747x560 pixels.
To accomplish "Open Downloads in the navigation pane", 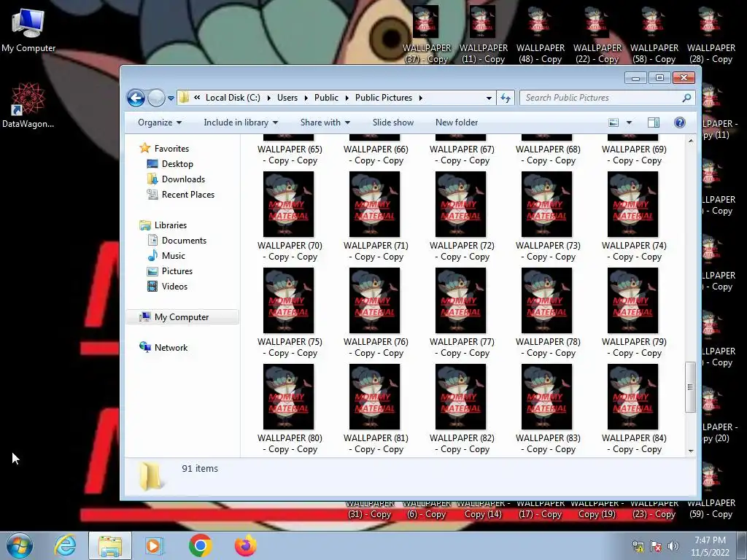I will coord(183,179).
